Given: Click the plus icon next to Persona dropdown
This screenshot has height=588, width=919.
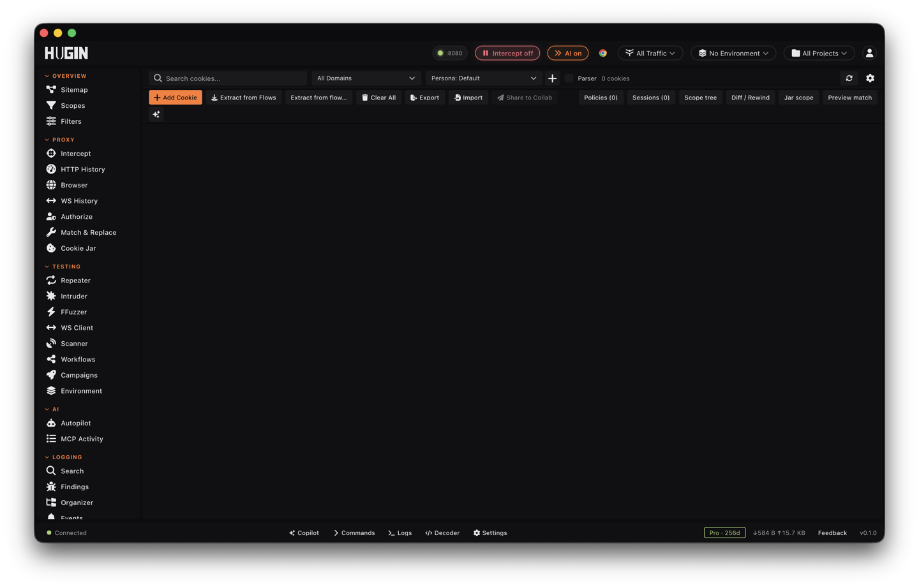Looking at the screenshot, I should click(553, 78).
